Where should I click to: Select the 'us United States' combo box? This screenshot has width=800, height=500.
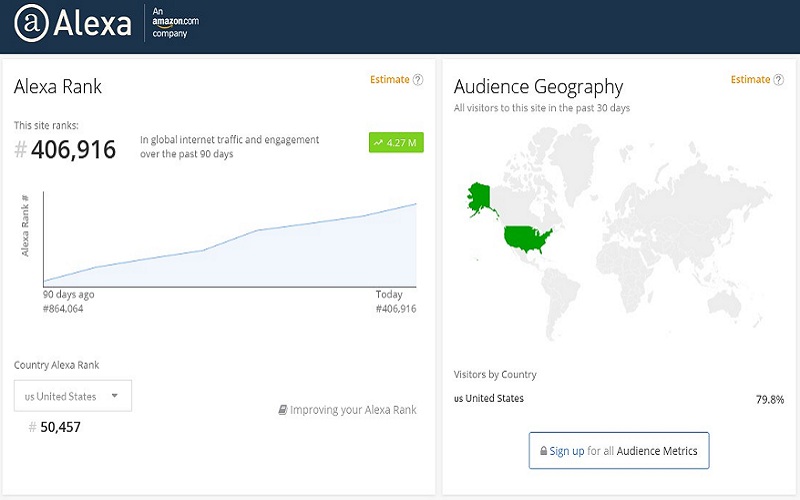pyautogui.click(x=72, y=396)
